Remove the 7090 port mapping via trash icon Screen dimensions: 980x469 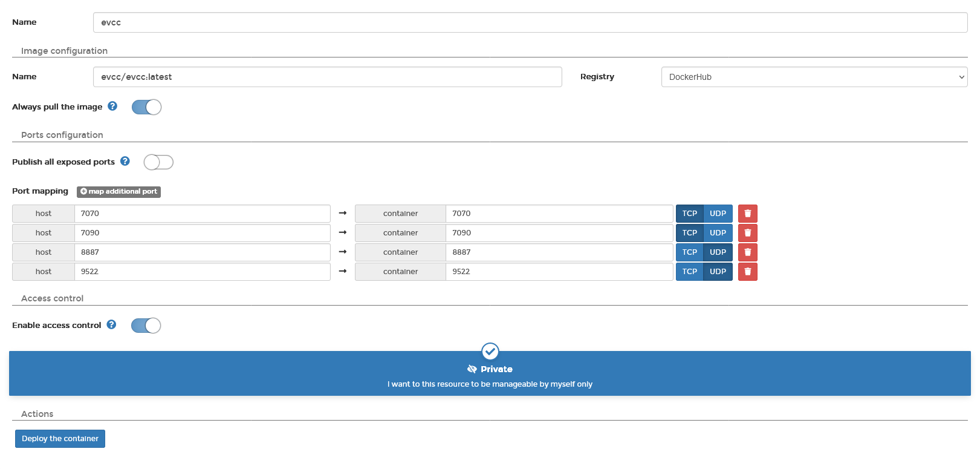tap(747, 233)
